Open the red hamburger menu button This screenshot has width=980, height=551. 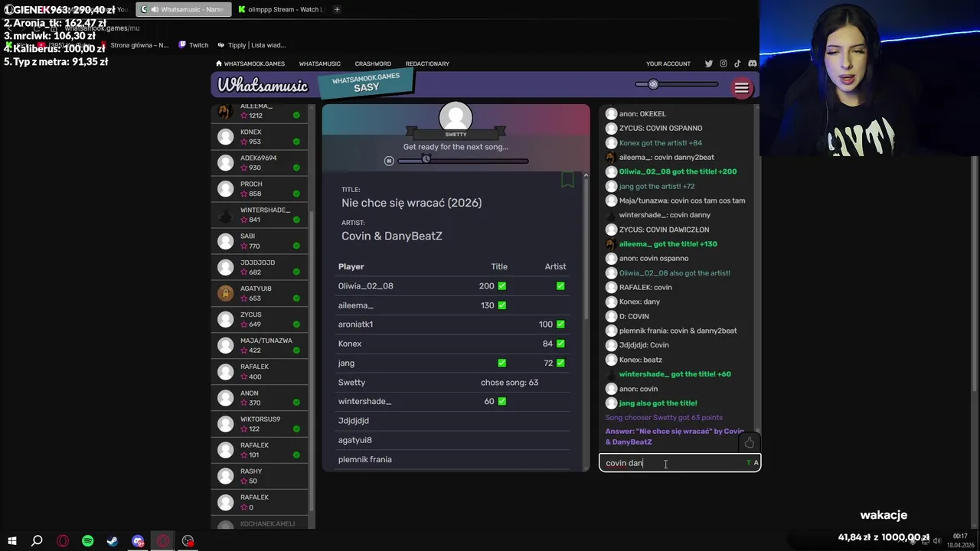tap(741, 88)
